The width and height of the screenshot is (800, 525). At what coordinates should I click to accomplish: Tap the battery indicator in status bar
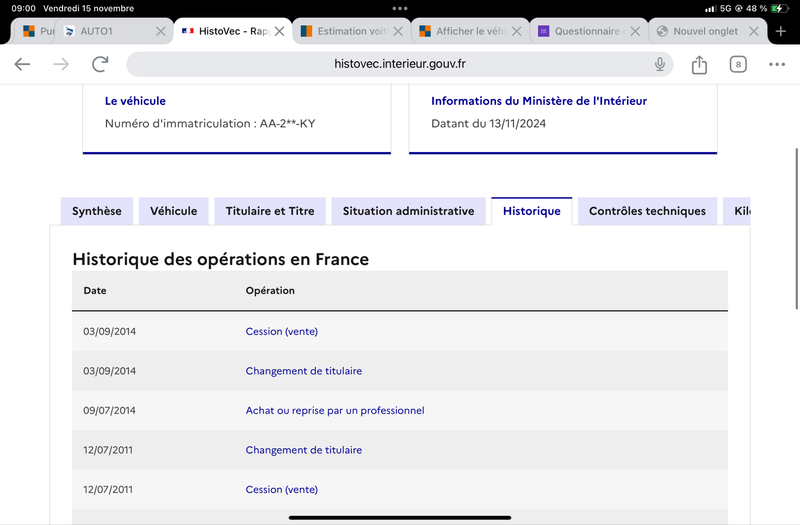point(780,8)
